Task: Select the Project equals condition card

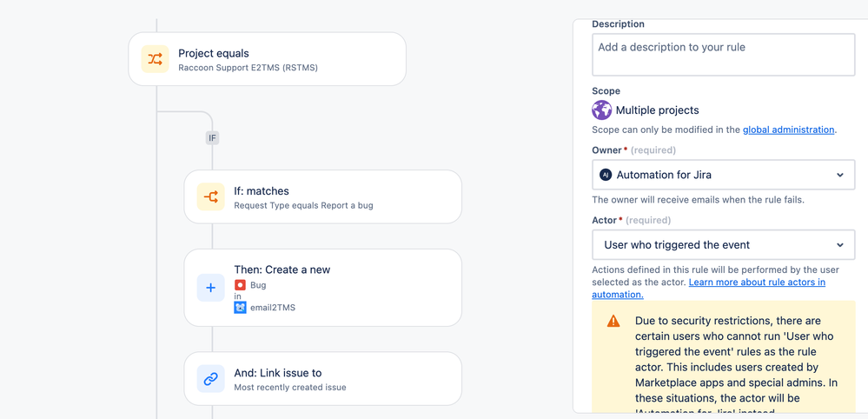Action: [x=268, y=59]
